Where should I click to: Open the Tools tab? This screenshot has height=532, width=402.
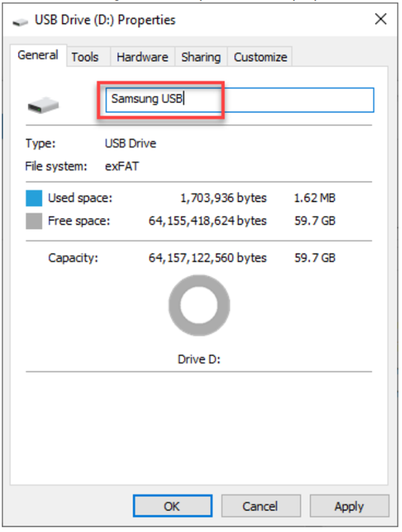point(84,57)
